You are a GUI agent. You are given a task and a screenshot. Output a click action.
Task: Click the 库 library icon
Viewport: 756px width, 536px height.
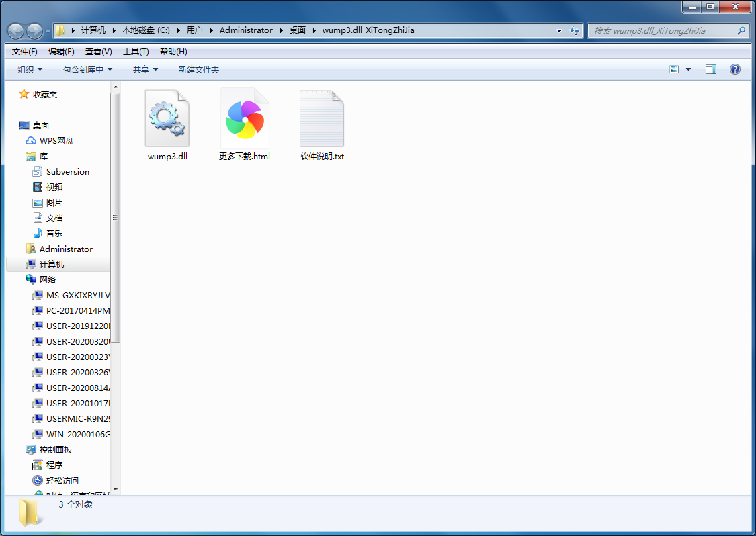coord(31,157)
